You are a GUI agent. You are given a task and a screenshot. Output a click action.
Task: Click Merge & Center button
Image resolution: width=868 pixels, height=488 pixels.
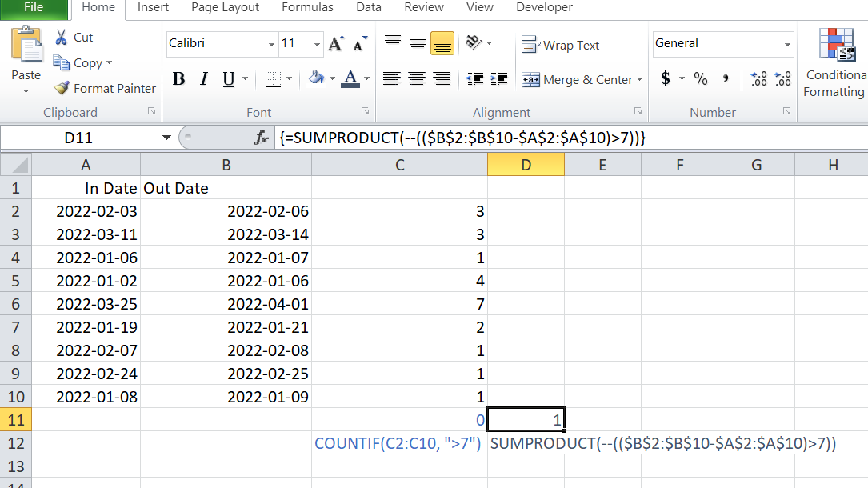click(x=577, y=80)
